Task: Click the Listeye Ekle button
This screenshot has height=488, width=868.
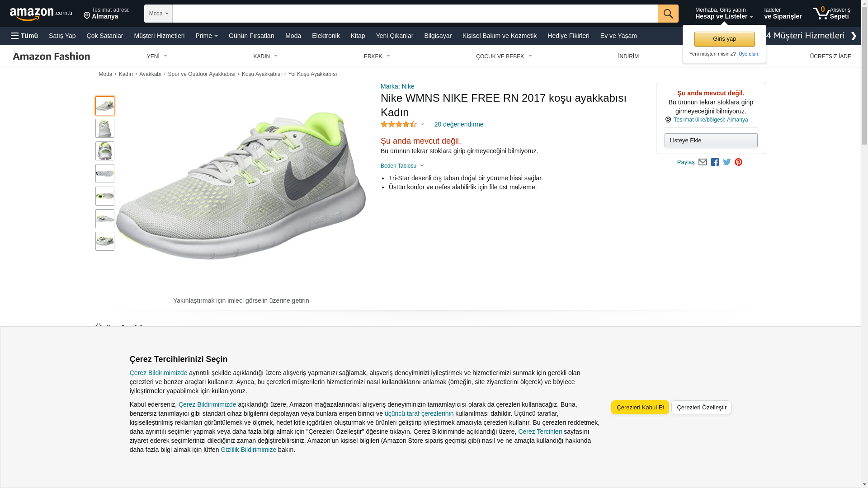Action: 711,140
